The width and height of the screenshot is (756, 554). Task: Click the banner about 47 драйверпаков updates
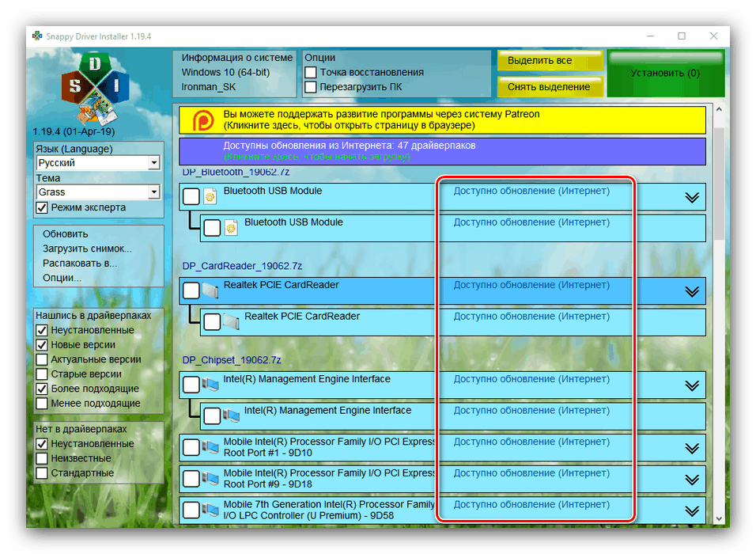(x=442, y=151)
